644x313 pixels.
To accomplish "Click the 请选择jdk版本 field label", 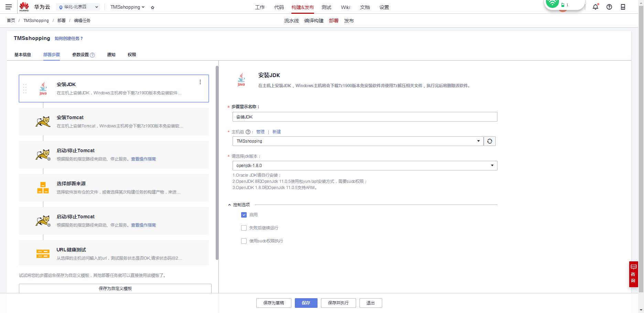I will (246, 156).
